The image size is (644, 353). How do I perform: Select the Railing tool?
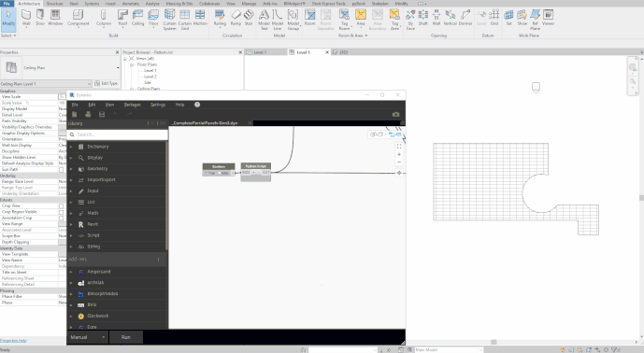tap(220, 18)
